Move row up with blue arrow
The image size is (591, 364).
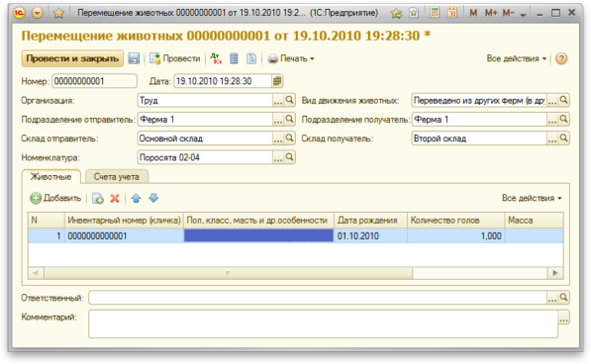pyautogui.click(x=137, y=199)
